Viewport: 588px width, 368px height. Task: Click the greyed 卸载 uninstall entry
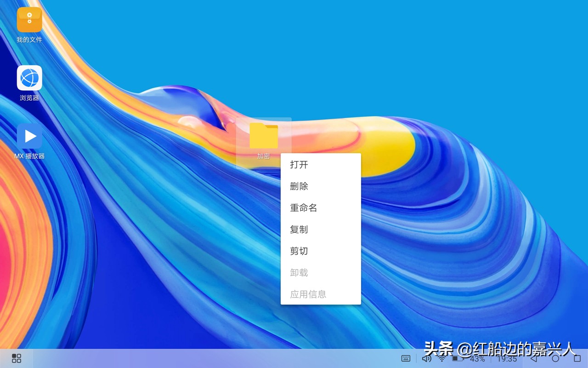point(299,273)
